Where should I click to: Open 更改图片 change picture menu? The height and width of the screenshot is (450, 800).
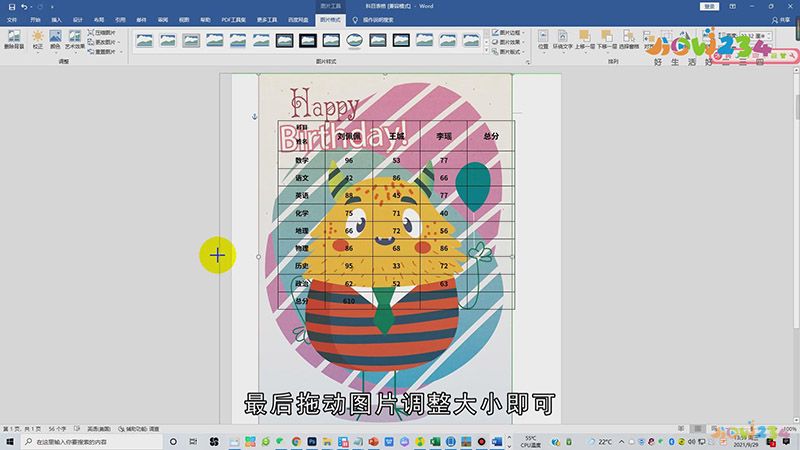[104, 42]
